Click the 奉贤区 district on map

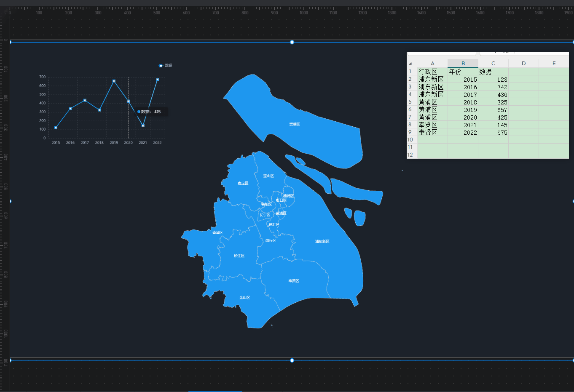(294, 281)
